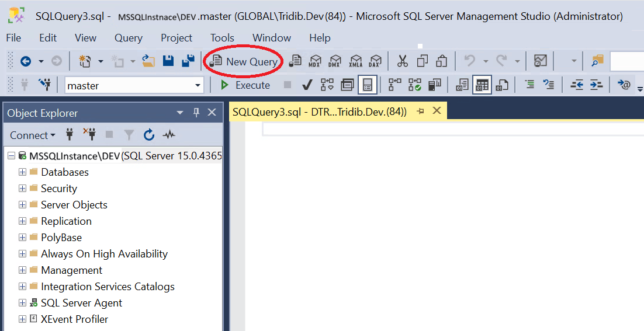Image resolution: width=644 pixels, height=331 pixels.
Task: Expand the SQL Server Agent node
Action: coord(22,303)
